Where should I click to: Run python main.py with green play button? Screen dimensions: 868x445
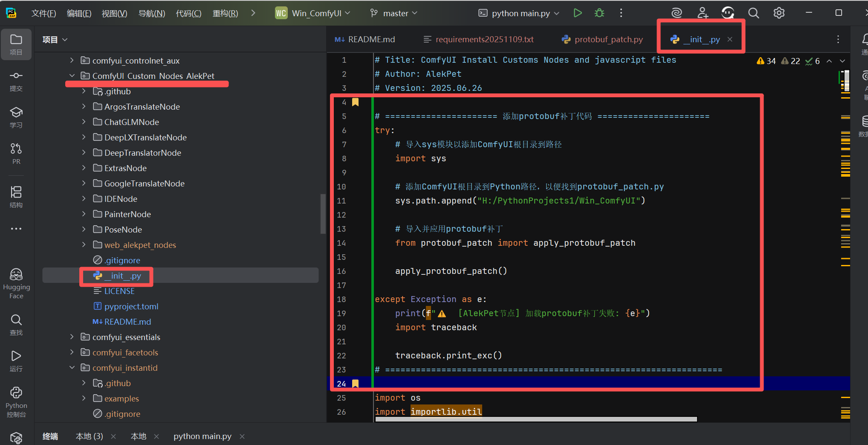578,13
